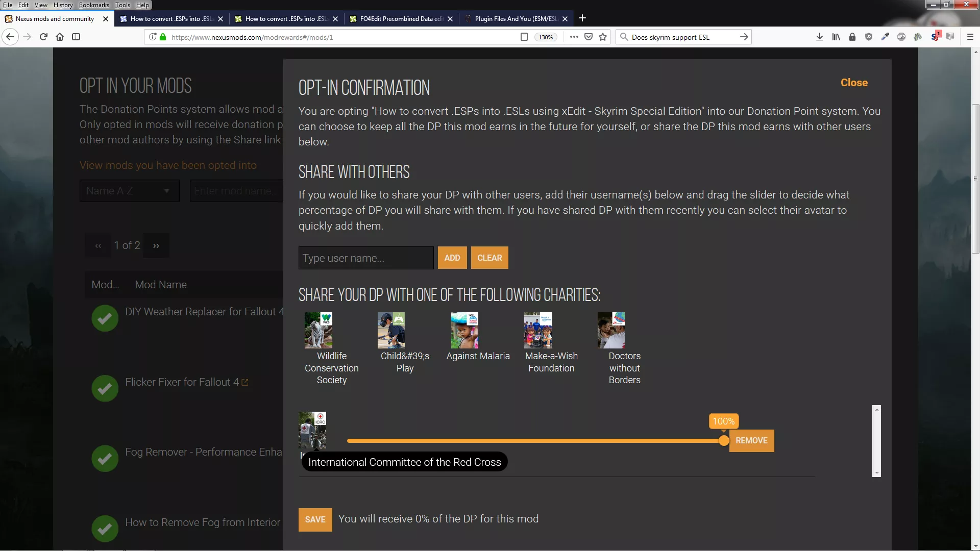Screen dimensions: 980x551
Task: Select Against Malaria charity
Action: pyautogui.click(x=464, y=331)
